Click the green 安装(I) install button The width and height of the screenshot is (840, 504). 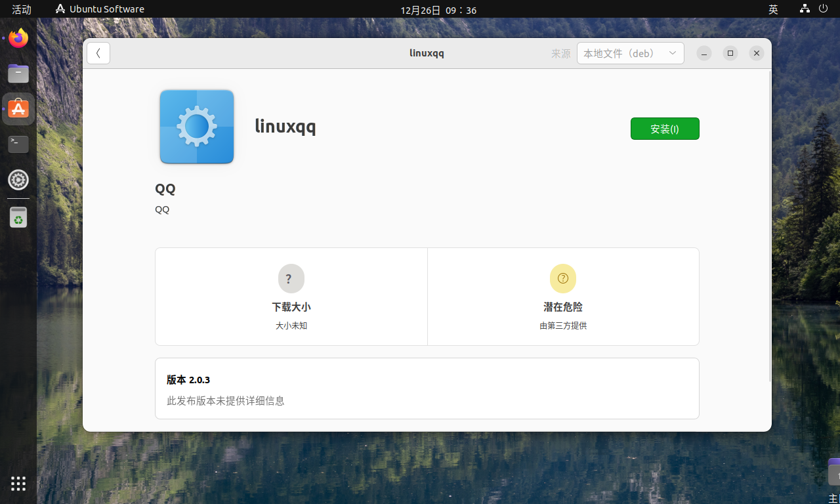pos(665,129)
